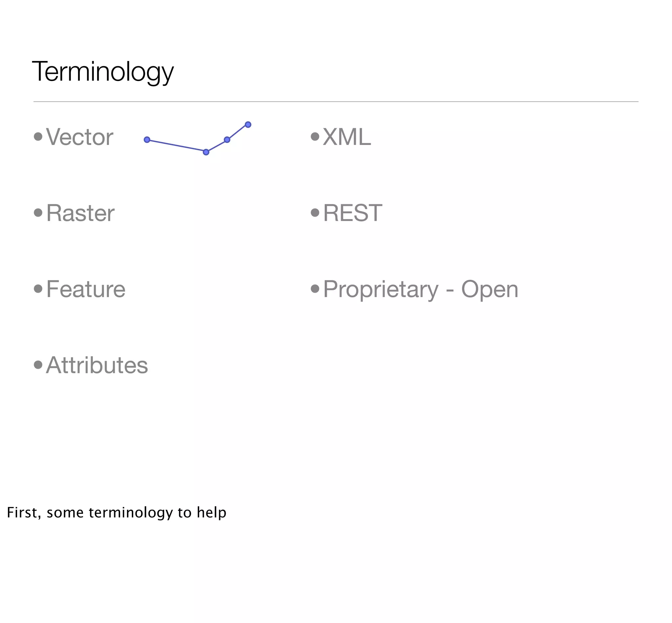This screenshot has width=672, height=623.
Task: Click the horizontal divider under the title
Action: (x=336, y=101)
